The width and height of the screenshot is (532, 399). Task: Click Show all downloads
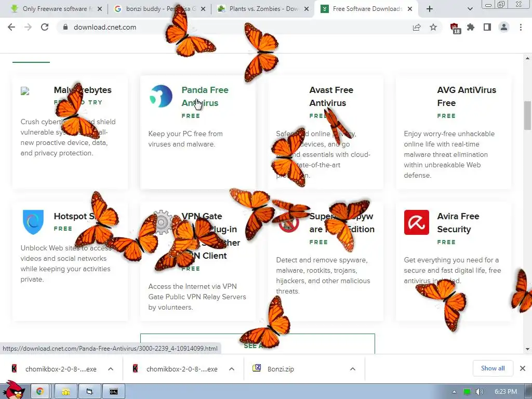coord(493,368)
